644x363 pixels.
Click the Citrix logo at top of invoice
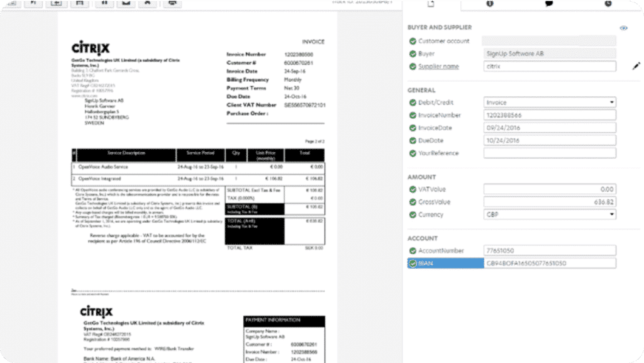(91, 48)
